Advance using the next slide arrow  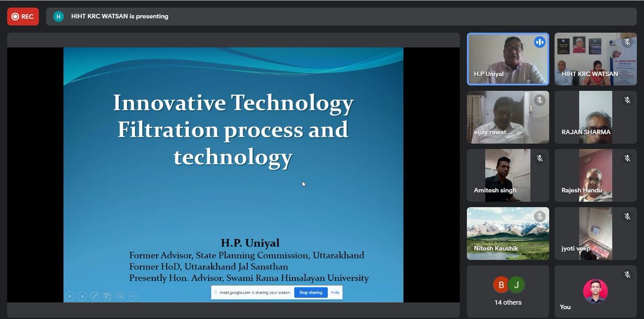pos(82,296)
